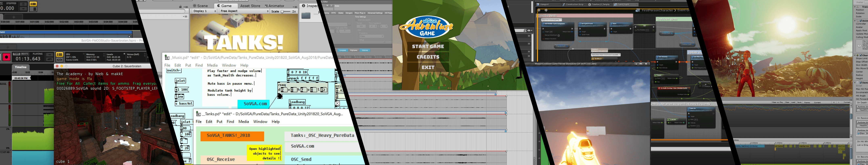The image size is (868, 165).
Task: Click the red record button in FMOD
Action: pos(6,57)
